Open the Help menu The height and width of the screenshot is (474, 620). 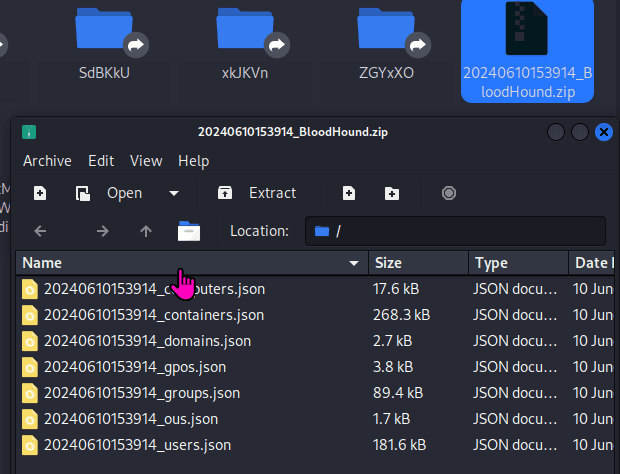tap(193, 160)
